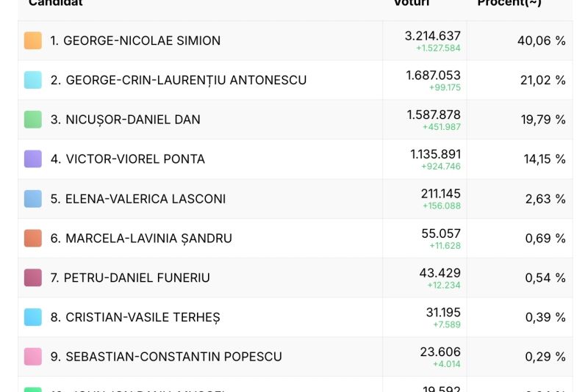Select the George-Crin-Laurențiu Antonescu name
This screenshot has width=588, height=392.
[179, 80]
